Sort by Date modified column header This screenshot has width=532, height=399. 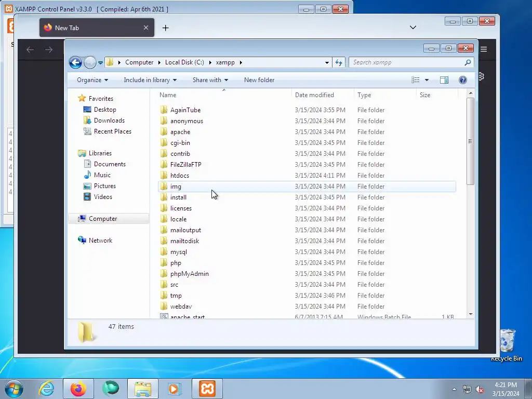314,95
